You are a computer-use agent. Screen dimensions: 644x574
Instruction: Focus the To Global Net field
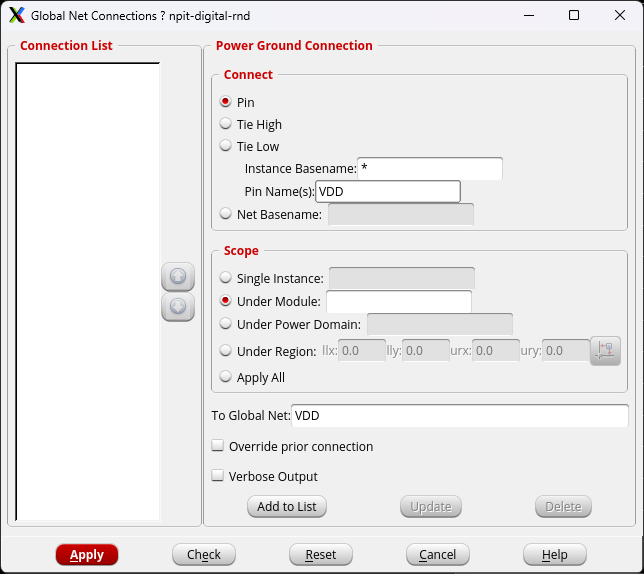coord(460,416)
